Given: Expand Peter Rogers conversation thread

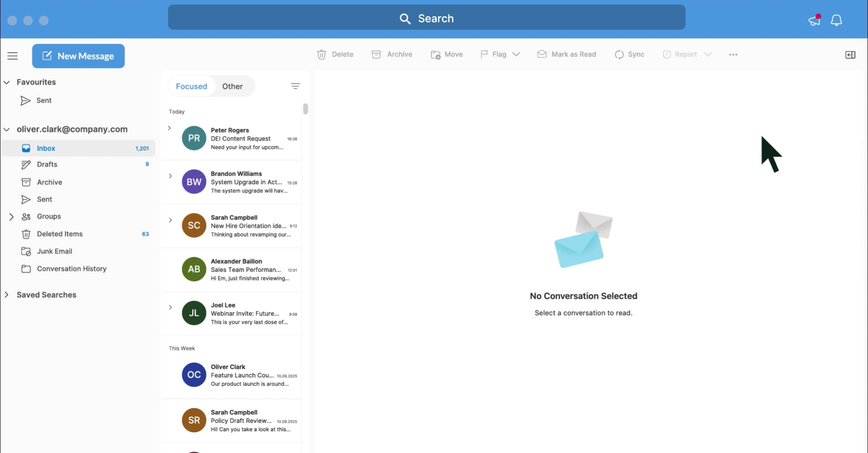Looking at the screenshot, I should pyautogui.click(x=170, y=128).
